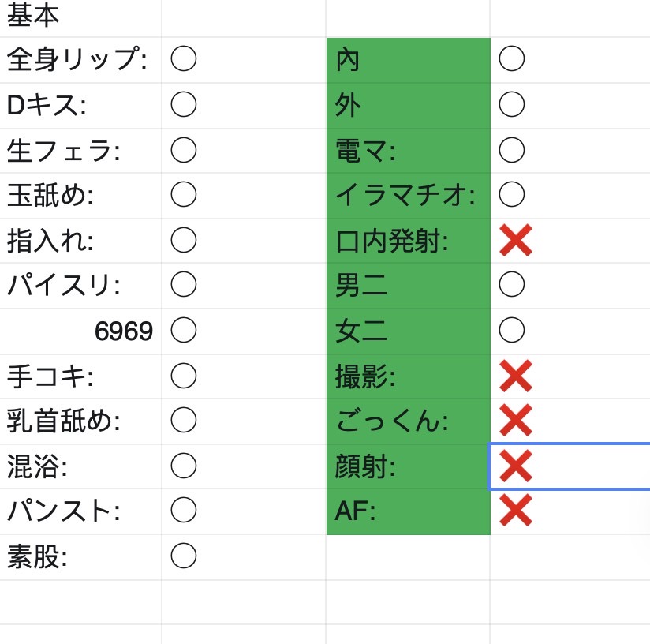Click the cell containing 6969
This screenshot has width=650, height=644.
tap(80, 331)
